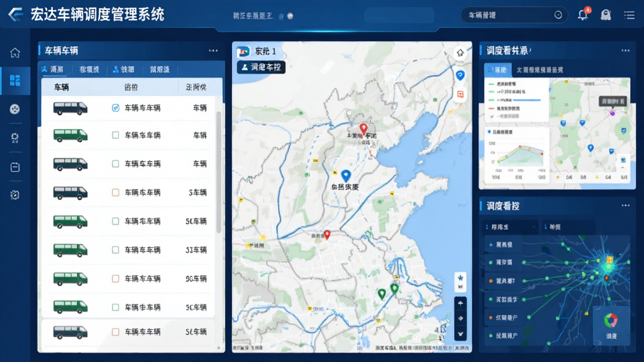Click the 调度车控 button on the map
This screenshot has width=644, height=362.
[261, 67]
